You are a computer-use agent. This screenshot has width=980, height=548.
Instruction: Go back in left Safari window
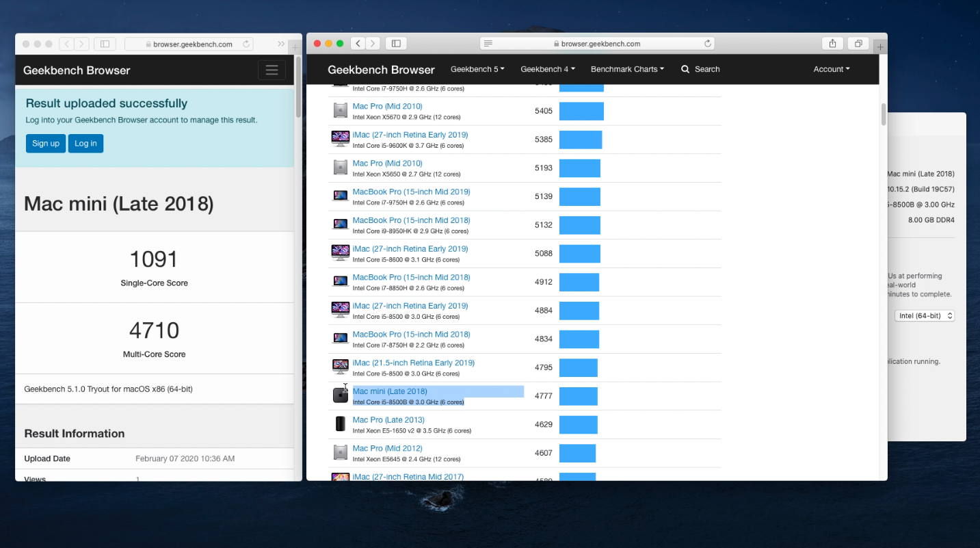click(x=67, y=44)
